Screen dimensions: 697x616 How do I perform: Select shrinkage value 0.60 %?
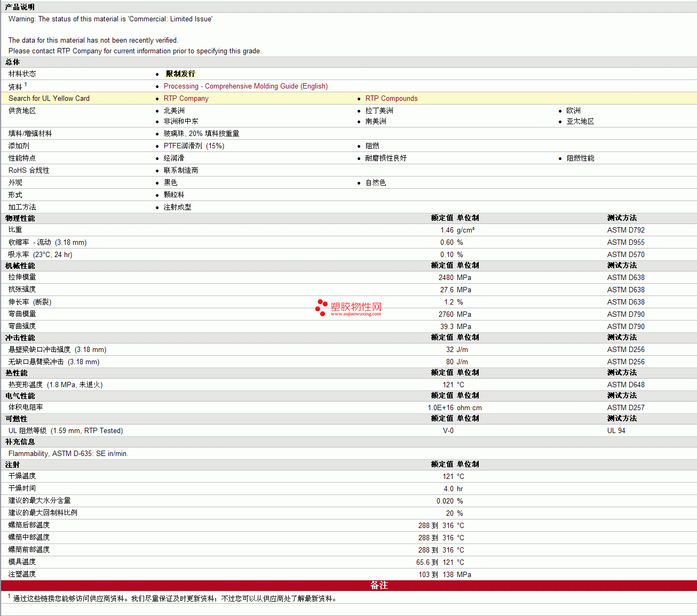(452, 242)
